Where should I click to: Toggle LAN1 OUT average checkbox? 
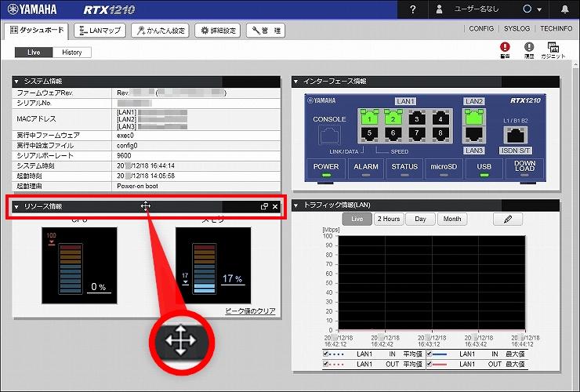click(x=326, y=365)
